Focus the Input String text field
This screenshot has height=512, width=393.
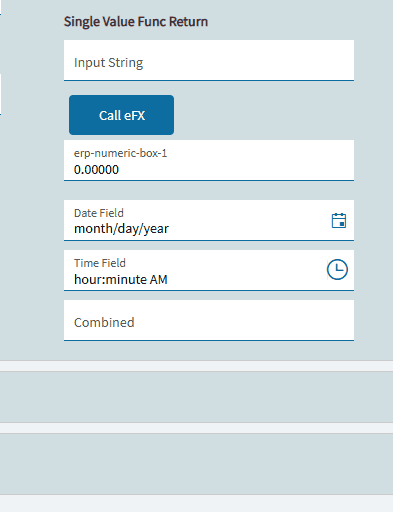(x=209, y=60)
